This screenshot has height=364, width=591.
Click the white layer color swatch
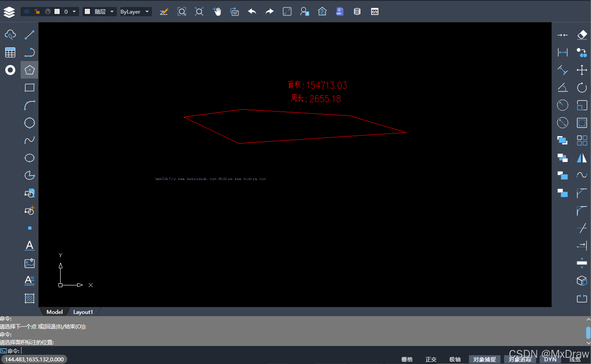click(57, 12)
